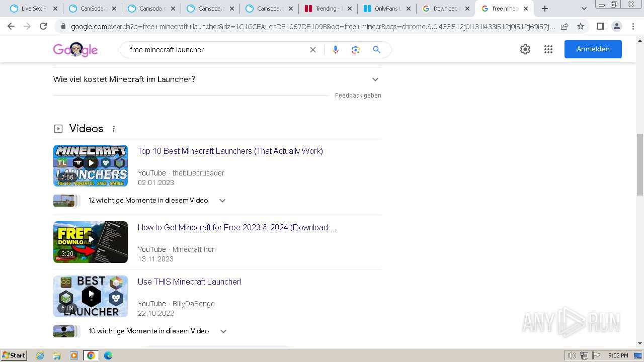Open the Action Center flag icon

click(596, 355)
